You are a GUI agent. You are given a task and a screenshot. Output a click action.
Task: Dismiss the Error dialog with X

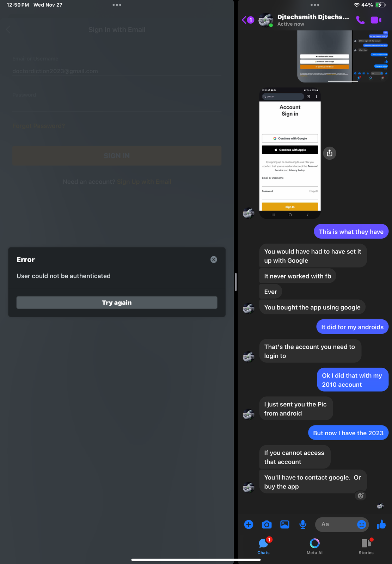214,259
